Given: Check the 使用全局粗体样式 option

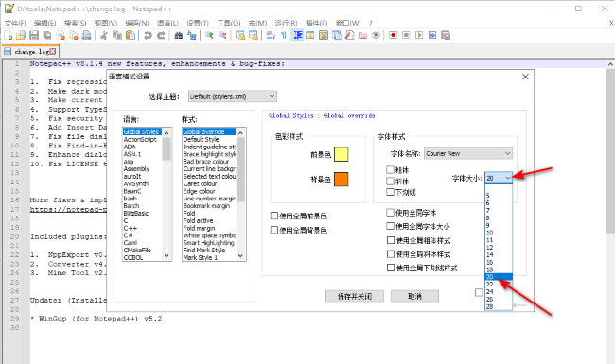Looking at the screenshot, I should (x=391, y=240).
